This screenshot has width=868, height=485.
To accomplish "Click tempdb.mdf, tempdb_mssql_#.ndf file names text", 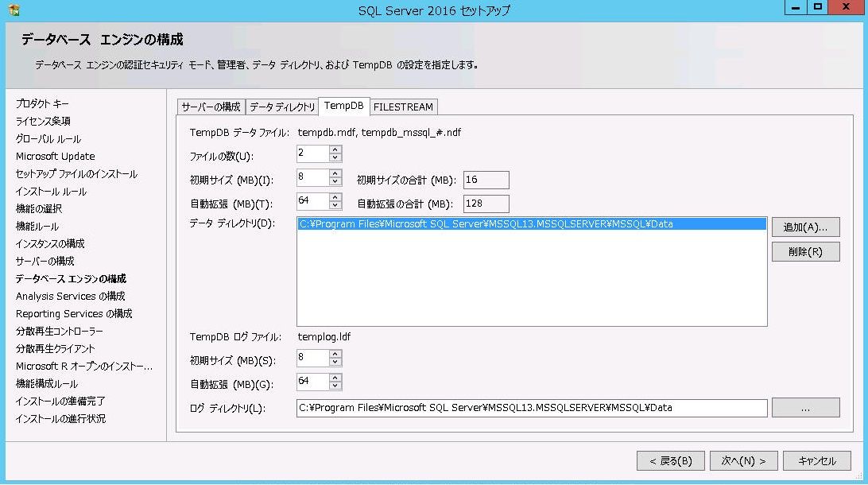I will point(379,132).
